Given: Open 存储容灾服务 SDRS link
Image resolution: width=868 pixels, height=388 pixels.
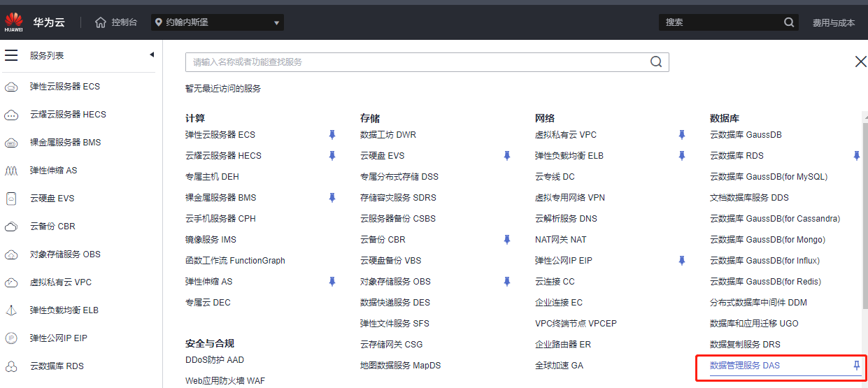Looking at the screenshot, I should click(398, 198).
